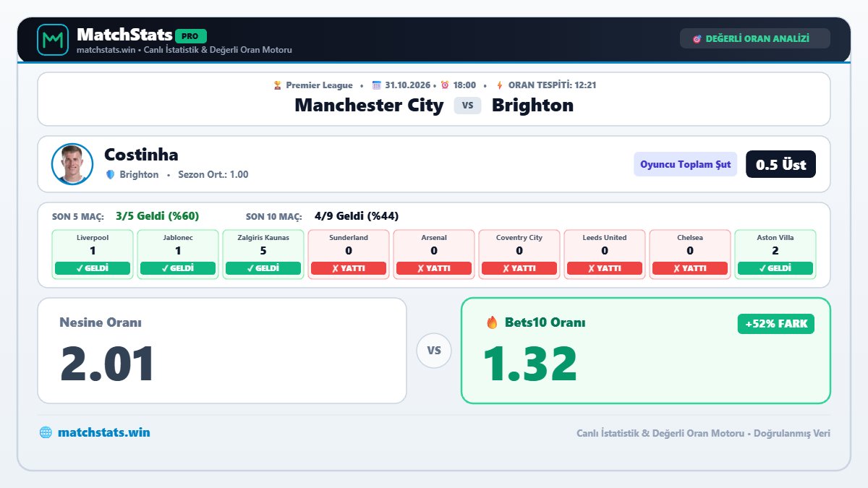Click the 2.01 Nesine odds value
The height and width of the screenshot is (488, 868).
pyautogui.click(x=107, y=364)
